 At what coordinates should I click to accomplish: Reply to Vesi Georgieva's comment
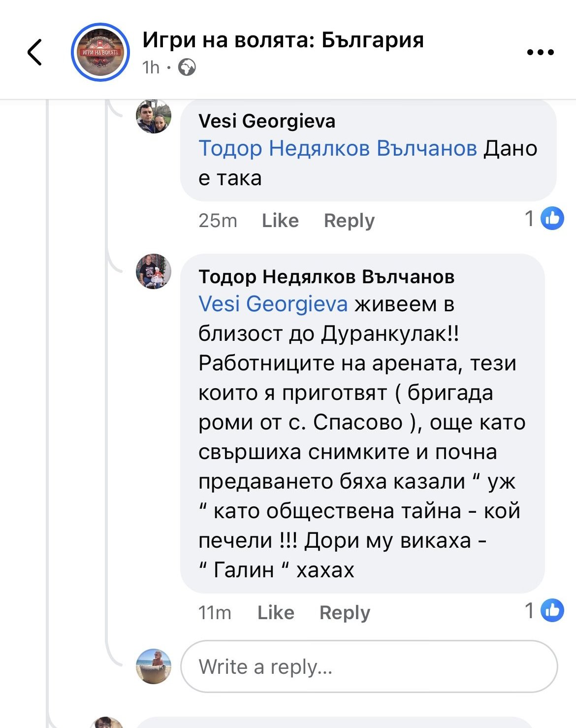point(349,221)
